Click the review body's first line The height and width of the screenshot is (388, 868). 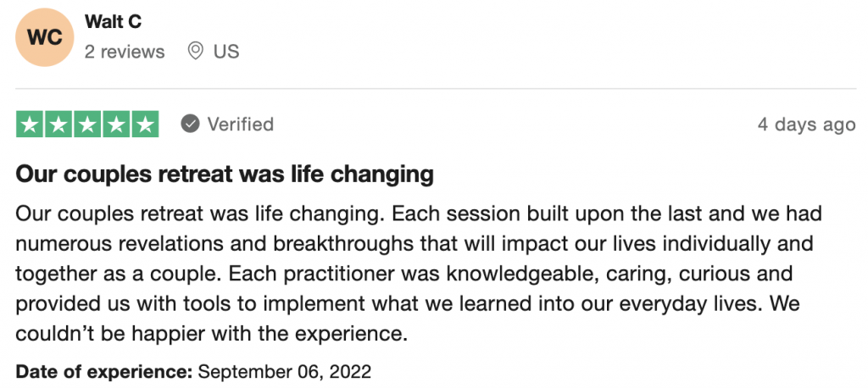click(x=419, y=213)
